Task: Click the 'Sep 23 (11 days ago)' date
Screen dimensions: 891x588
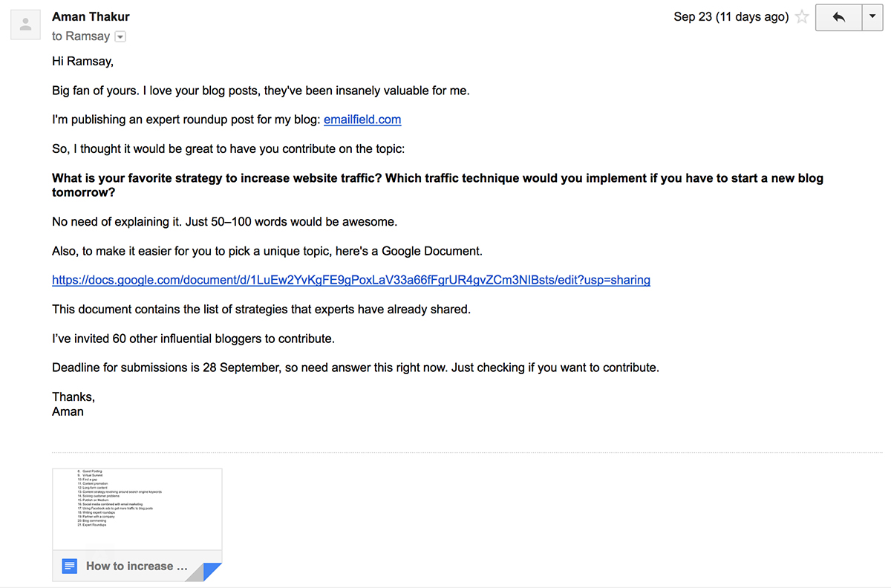Action: point(731,17)
